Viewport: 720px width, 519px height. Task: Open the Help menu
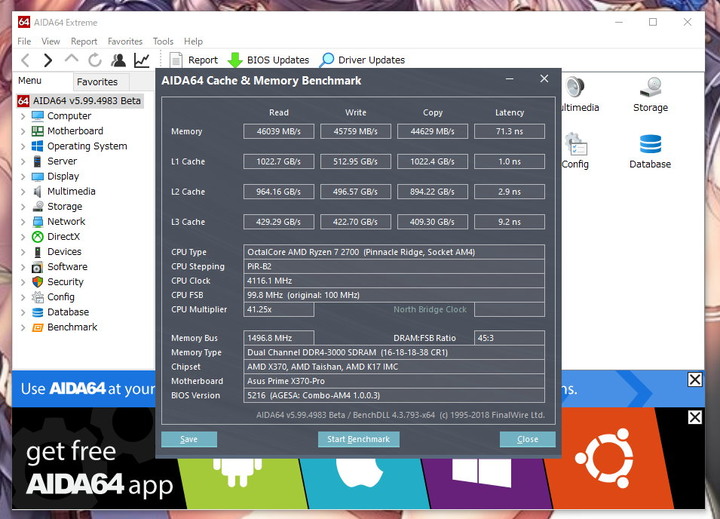[193, 41]
